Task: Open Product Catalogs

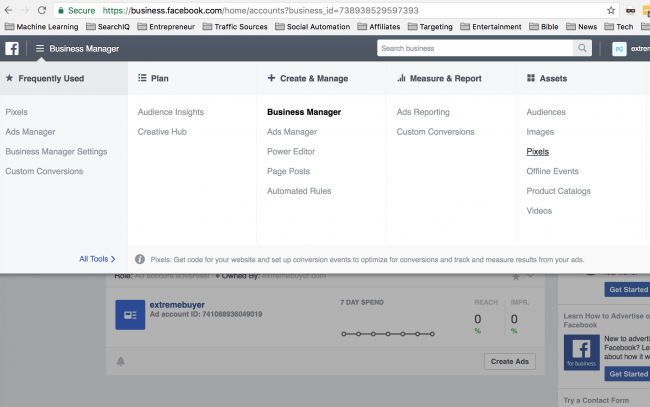Action: click(558, 191)
